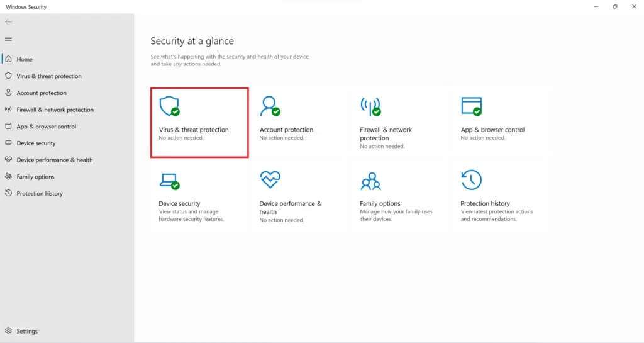Screen dimensions: 644x343
Task: Click the shield icon in the sidebar
Action: coord(8,76)
